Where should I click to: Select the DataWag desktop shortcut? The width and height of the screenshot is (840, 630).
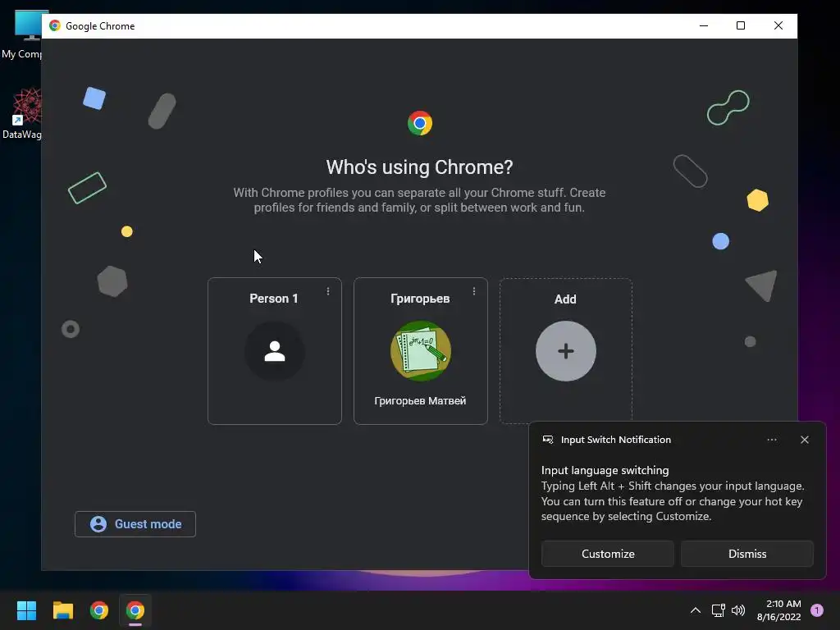(22, 113)
